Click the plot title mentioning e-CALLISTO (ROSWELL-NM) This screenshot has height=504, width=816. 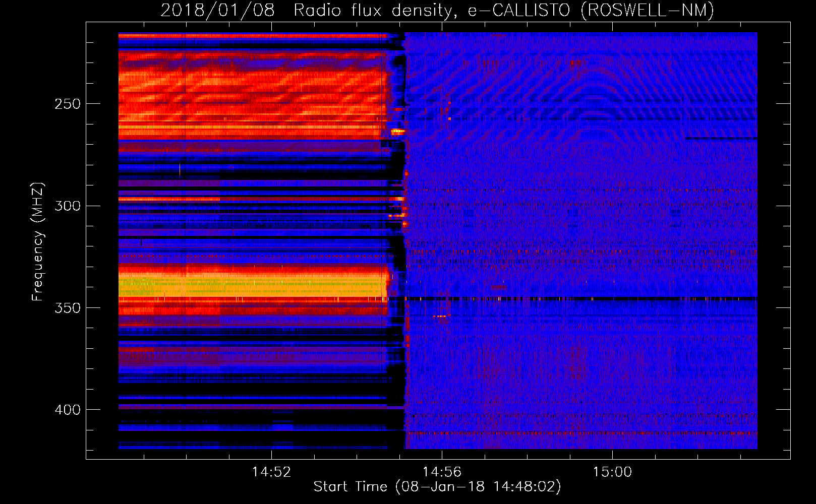[437, 10]
